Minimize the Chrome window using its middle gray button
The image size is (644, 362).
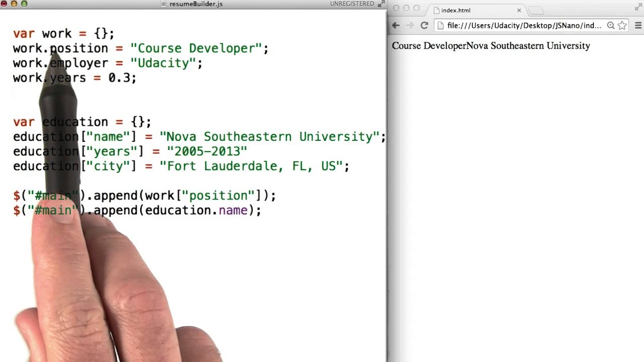click(x=406, y=8)
